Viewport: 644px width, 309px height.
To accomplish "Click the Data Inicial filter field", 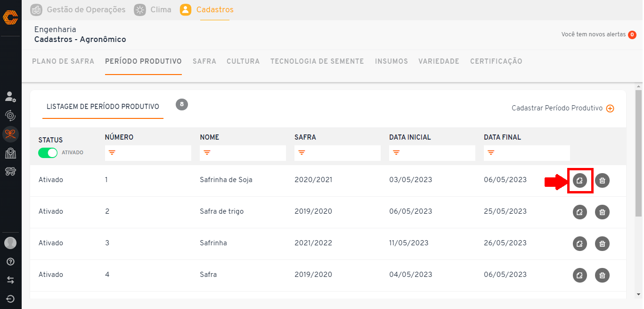I will tap(432, 153).
